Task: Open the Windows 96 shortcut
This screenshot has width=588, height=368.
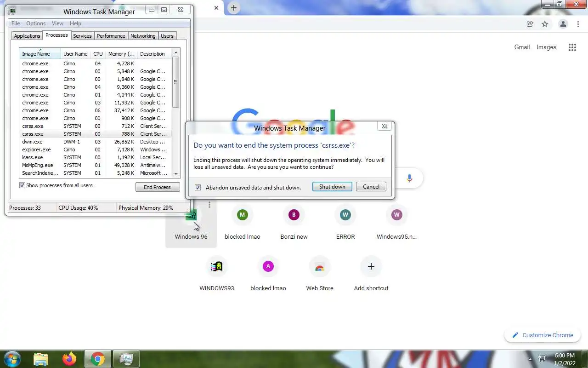Action: coord(191,223)
